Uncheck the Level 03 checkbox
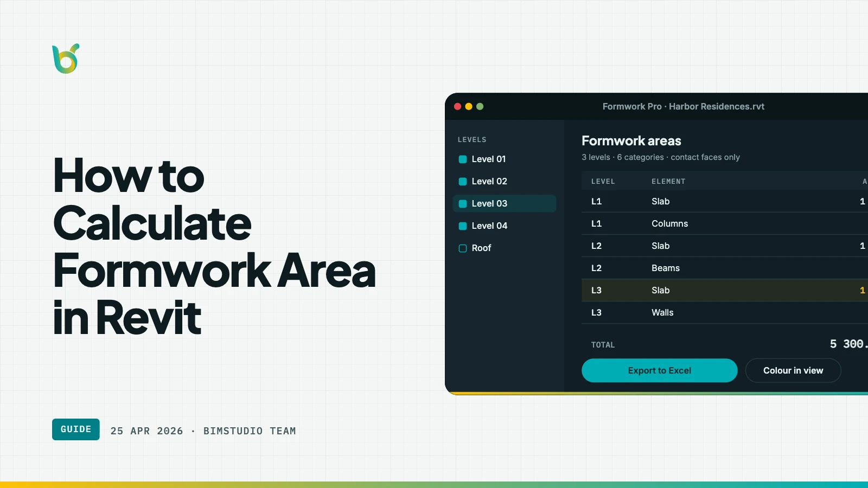868x488 pixels. coord(463,204)
